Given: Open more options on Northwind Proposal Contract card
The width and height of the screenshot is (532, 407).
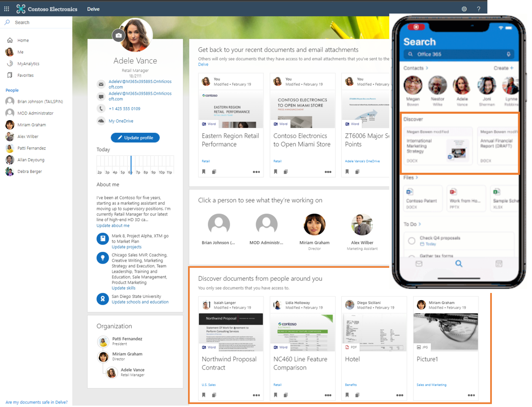Looking at the screenshot, I should (256, 395).
